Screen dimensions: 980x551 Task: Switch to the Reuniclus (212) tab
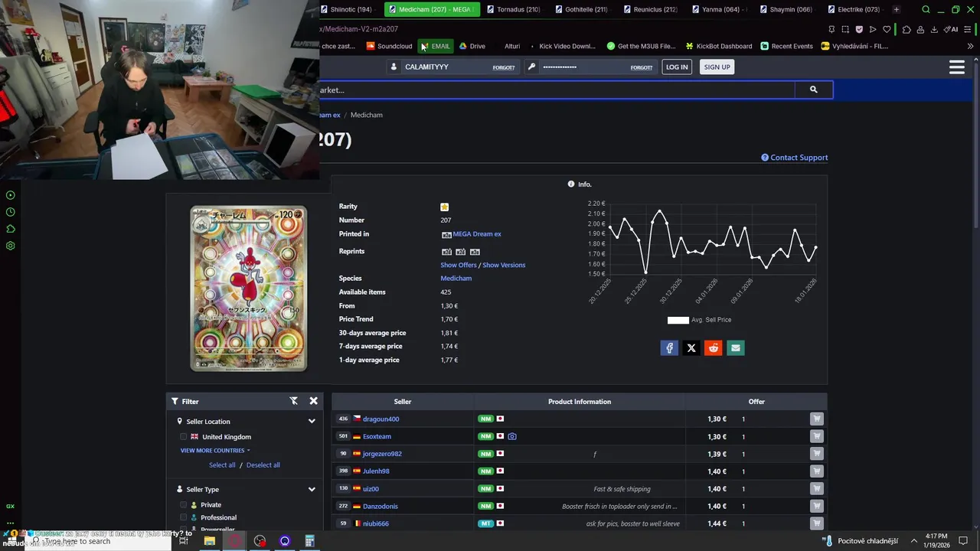(x=650, y=9)
